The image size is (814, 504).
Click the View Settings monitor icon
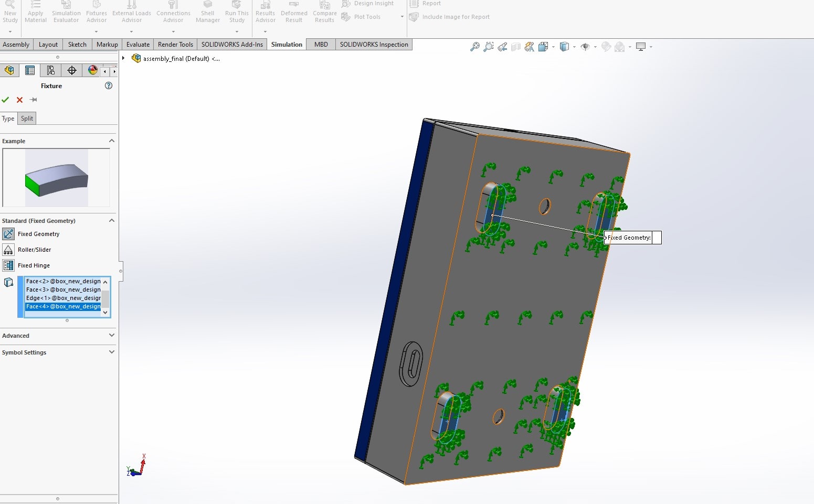(641, 47)
